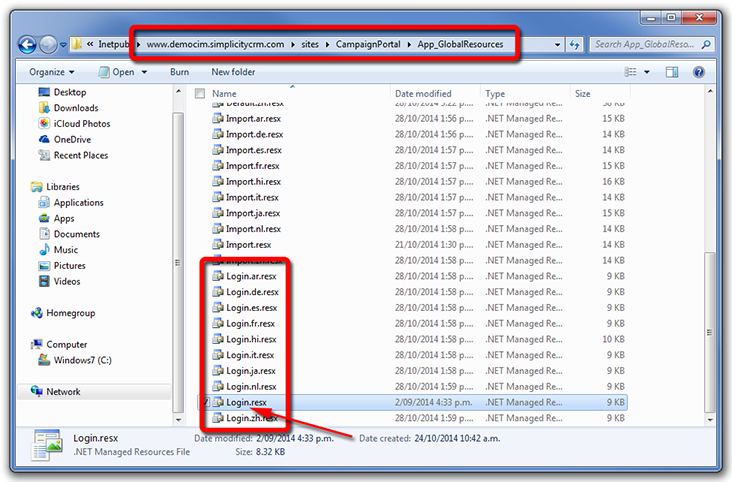Viewport: 732px width, 482px height.
Task: Click the Login.ja.resx file icon
Action: (x=218, y=371)
